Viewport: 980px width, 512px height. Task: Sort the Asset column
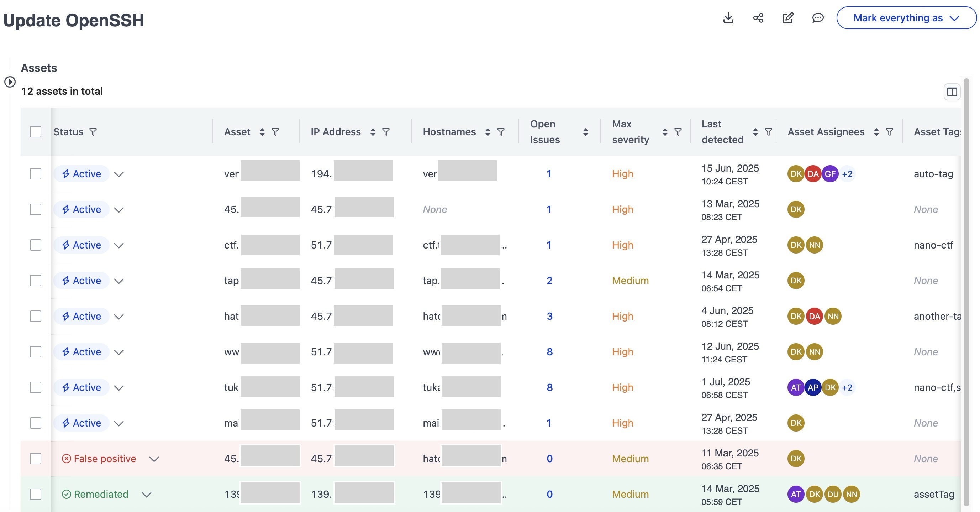(262, 132)
